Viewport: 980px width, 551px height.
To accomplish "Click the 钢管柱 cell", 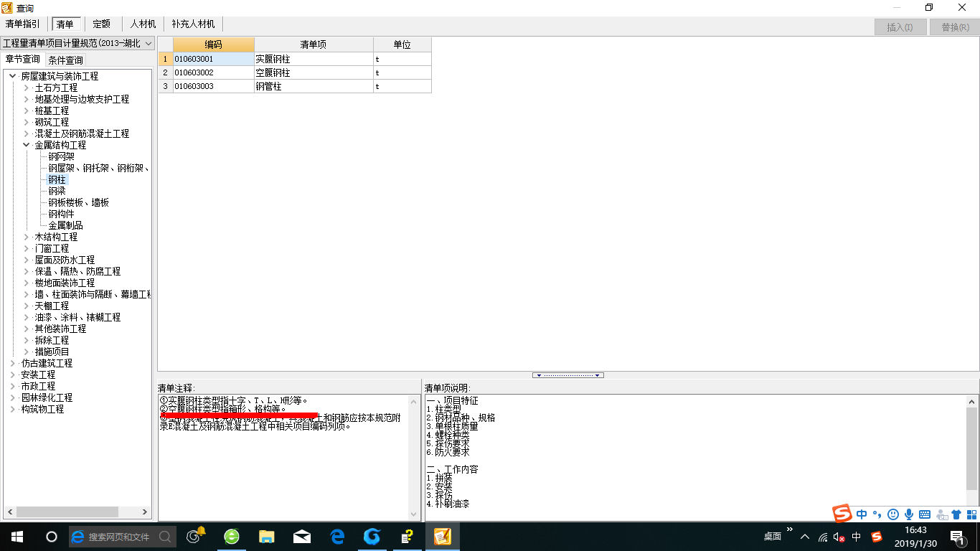I will (314, 86).
